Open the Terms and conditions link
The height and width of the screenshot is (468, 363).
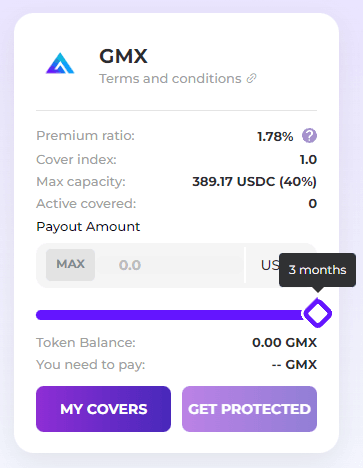coord(170,79)
